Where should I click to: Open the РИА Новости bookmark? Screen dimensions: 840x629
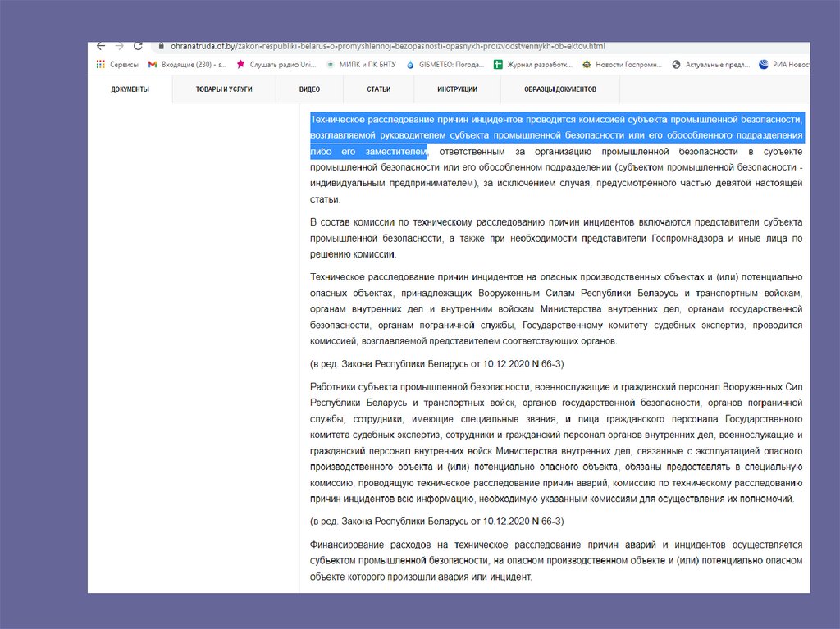pos(784,64)
